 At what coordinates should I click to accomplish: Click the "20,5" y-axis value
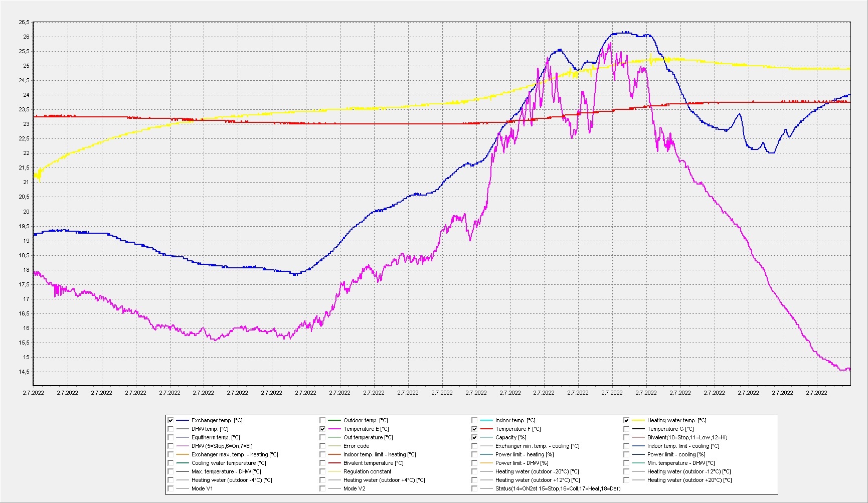(x=24, y=197)
